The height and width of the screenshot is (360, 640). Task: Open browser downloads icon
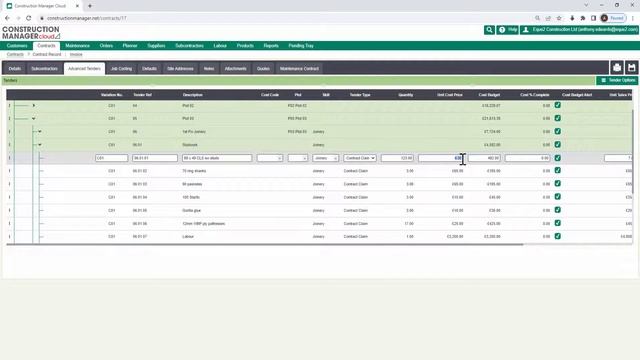click(572, 18)
